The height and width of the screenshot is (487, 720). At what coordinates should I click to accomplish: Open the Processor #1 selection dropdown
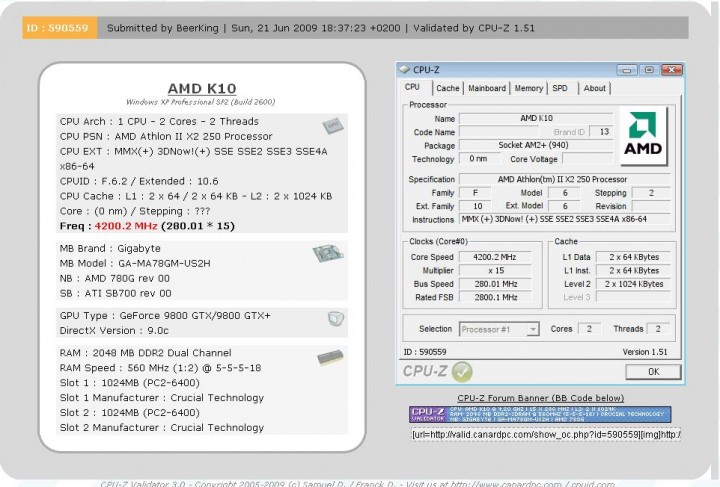click(x=499, y=329)
